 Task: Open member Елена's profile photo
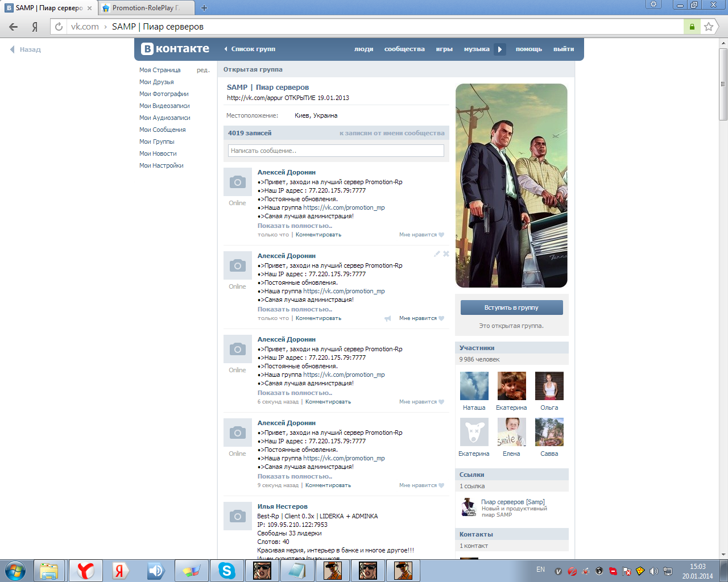[x=512, y=432]
